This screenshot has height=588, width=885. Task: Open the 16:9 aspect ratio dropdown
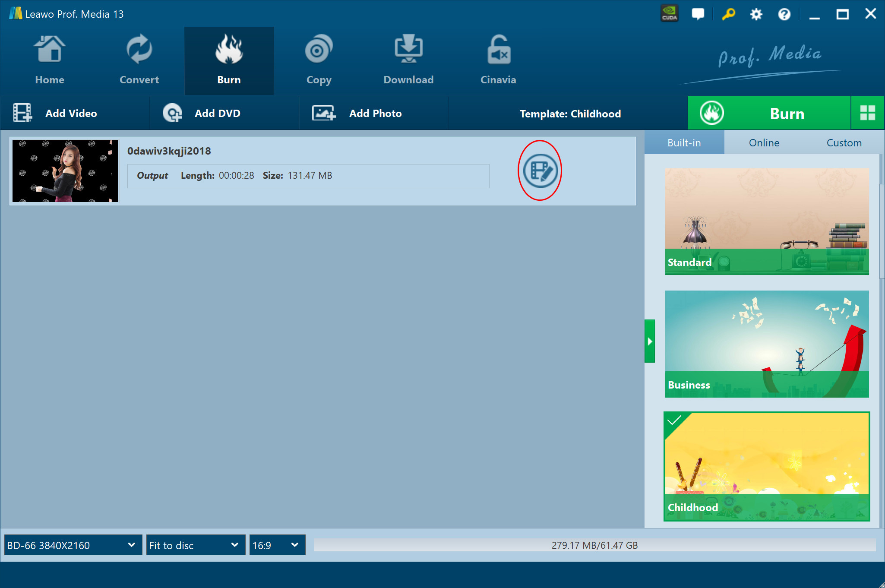[x=277, y=545]
